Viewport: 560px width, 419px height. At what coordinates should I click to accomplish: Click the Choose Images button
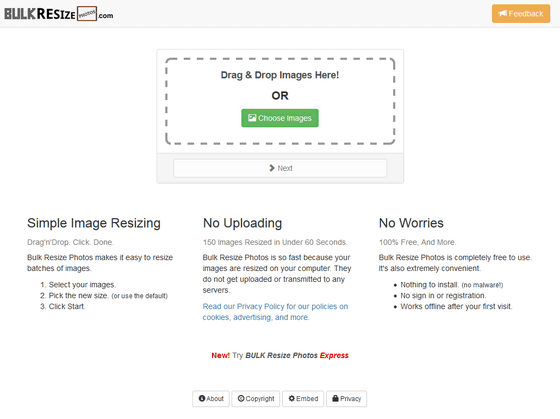(280, 118)
